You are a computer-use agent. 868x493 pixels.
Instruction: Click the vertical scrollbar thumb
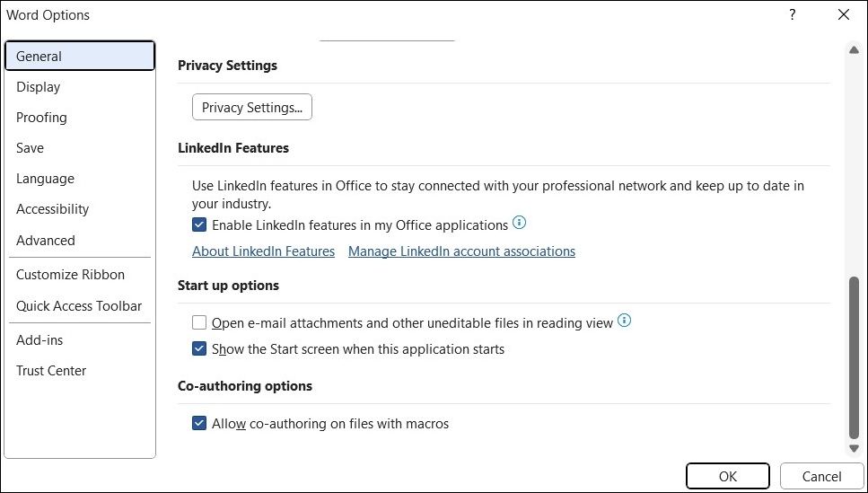click(x=855, y=357)
